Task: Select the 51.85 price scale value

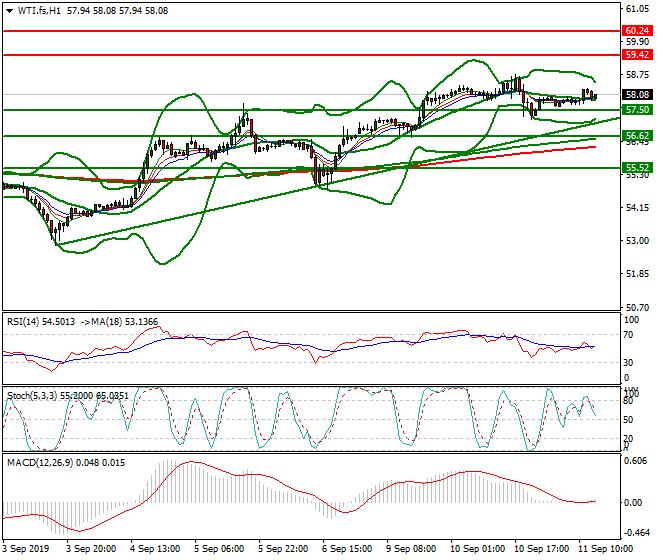Action: (x=637, y=274)
